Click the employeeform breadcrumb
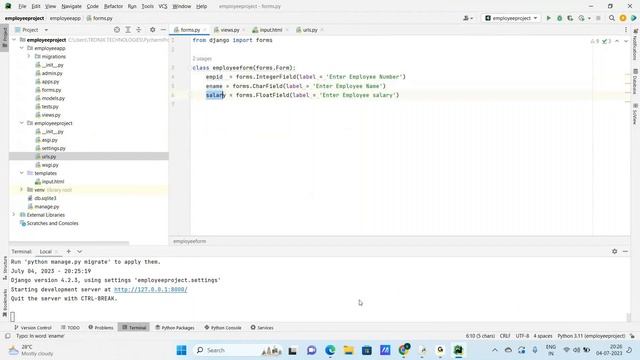 [189, 241]
